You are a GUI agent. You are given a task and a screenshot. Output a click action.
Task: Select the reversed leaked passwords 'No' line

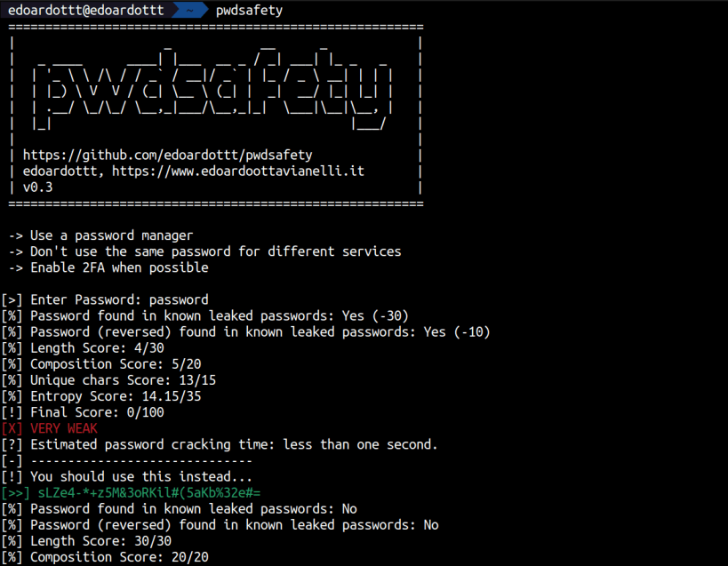point(220,525)
